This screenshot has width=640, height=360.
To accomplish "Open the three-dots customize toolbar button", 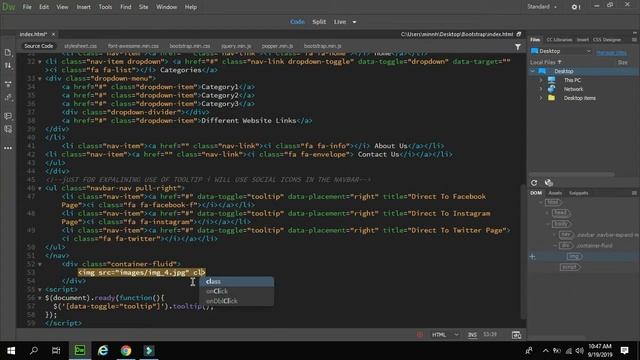I will coord(8,148).
